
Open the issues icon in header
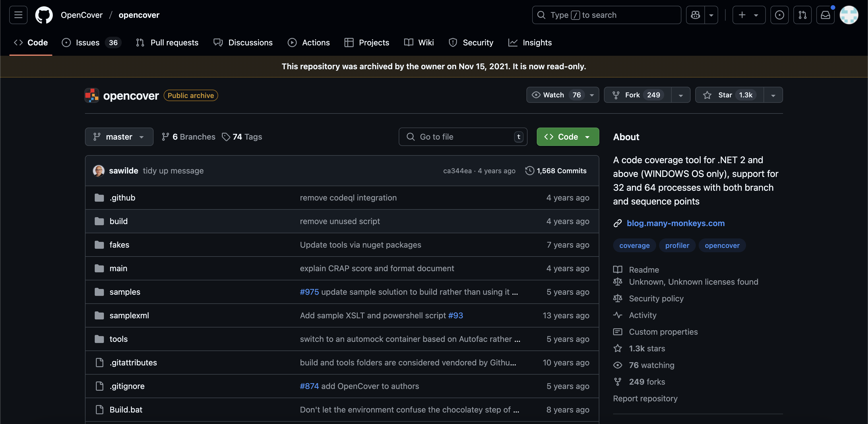tap(779, 15)
